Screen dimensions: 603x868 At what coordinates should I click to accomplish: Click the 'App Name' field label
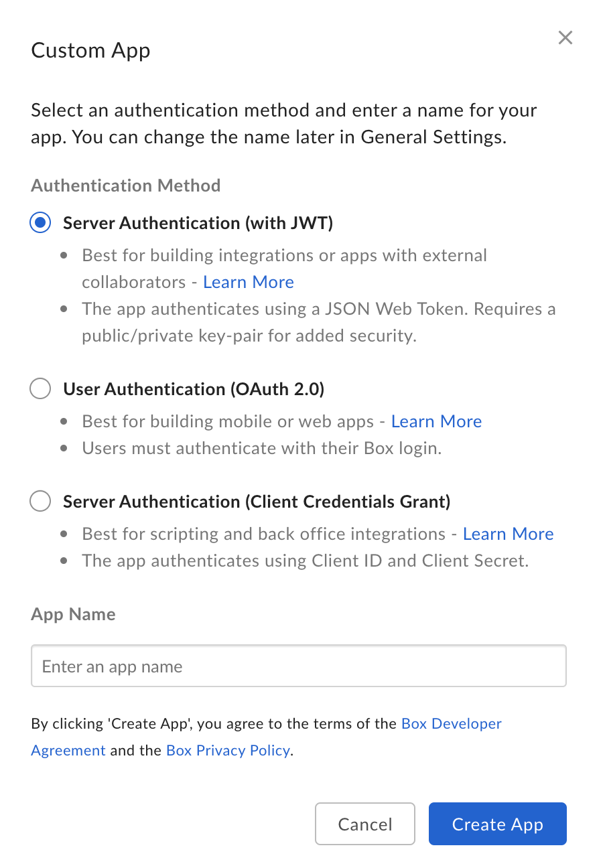tap(73, 614)
